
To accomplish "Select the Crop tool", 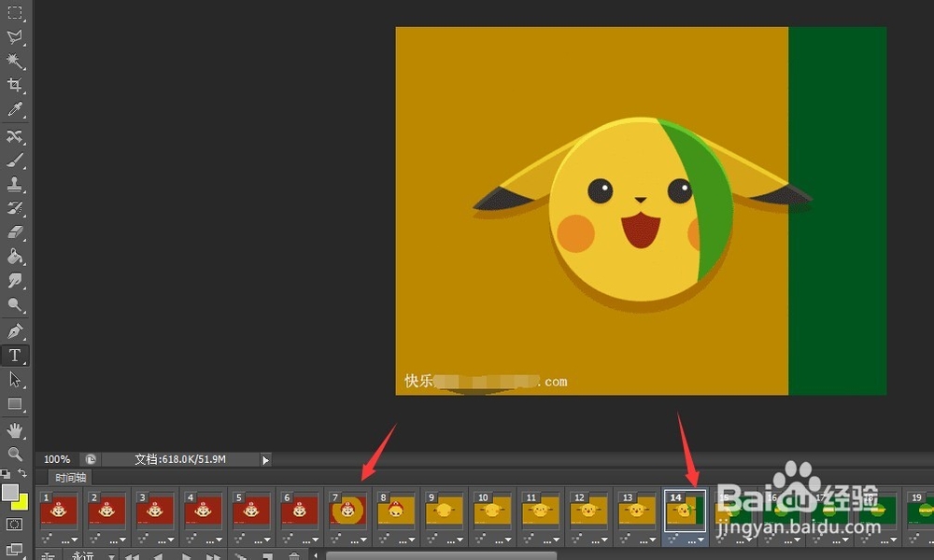I will coord(15,85).
